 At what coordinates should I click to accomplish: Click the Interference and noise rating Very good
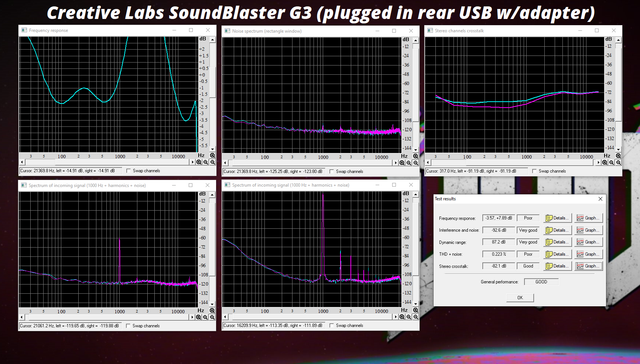(x=528, y=230)
